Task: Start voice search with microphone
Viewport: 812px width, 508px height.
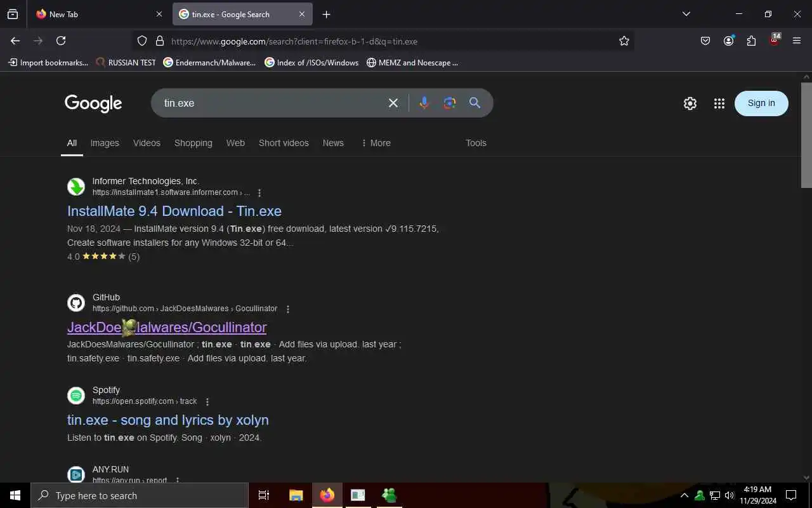Action: 424,103
